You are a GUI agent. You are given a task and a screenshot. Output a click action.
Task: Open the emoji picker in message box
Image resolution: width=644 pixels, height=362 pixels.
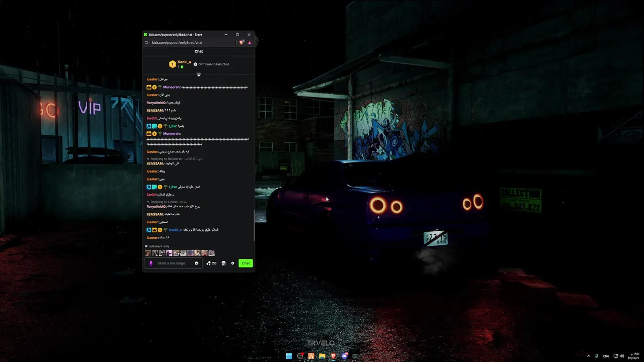(196, 263)
